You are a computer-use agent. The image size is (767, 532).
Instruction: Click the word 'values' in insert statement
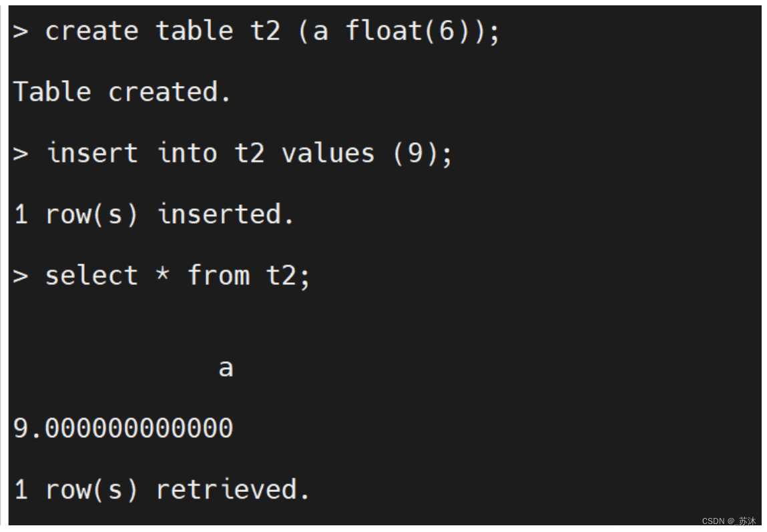pyautogui.click(x=328, y=154)
